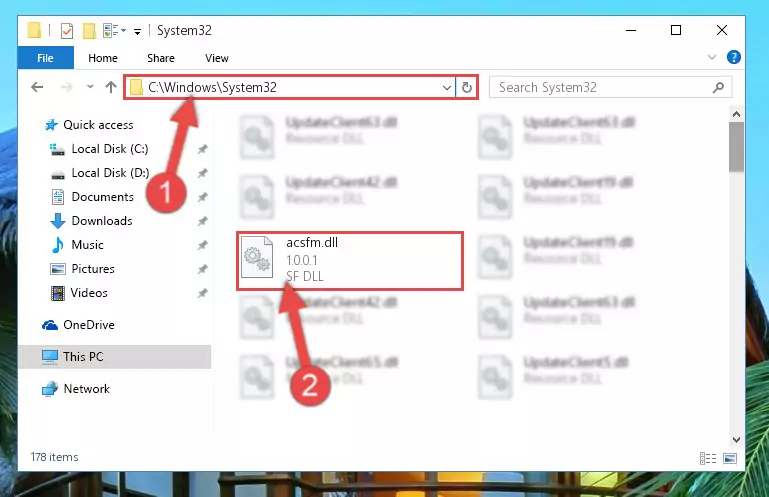
Task: Close the System32 window
Action: click(722, 30)
